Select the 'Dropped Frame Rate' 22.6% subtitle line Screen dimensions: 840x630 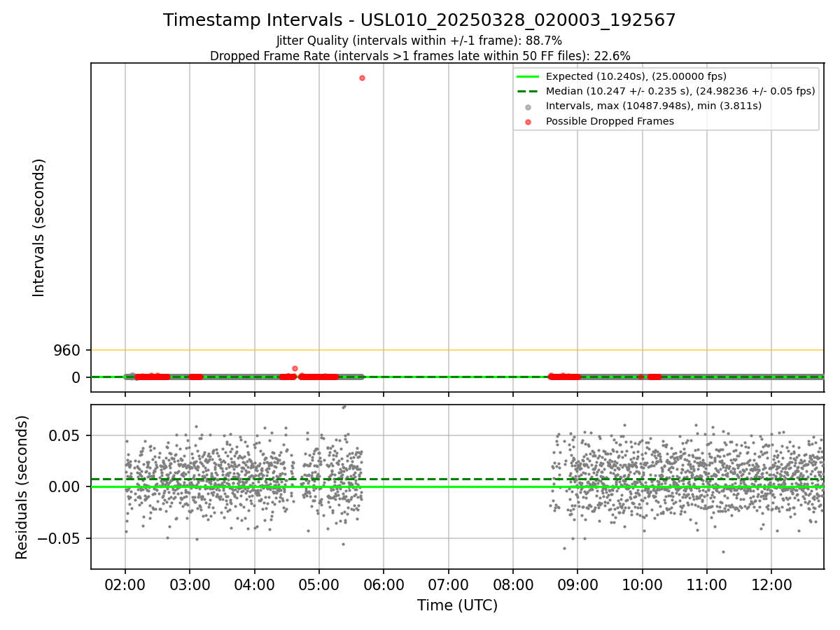click(420, 56)
